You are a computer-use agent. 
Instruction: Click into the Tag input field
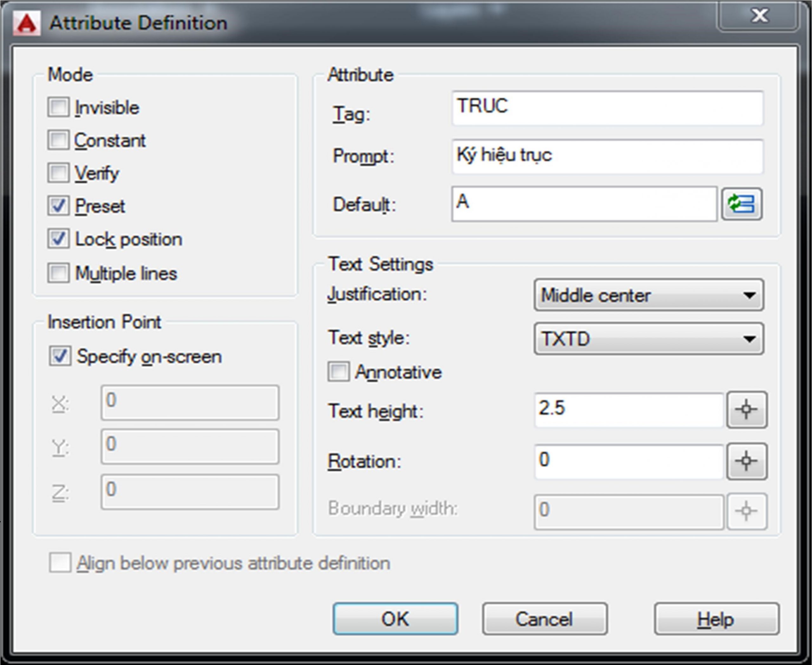[607, 108]
